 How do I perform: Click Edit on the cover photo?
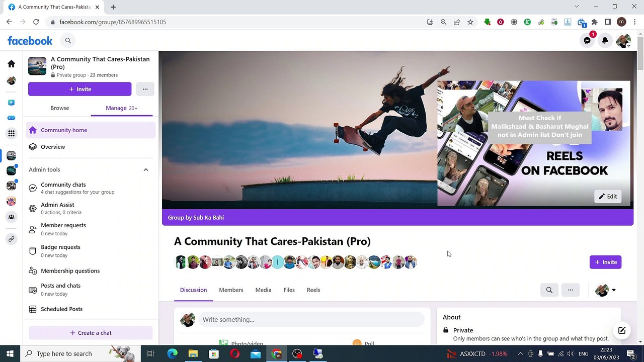pos(607,197)
